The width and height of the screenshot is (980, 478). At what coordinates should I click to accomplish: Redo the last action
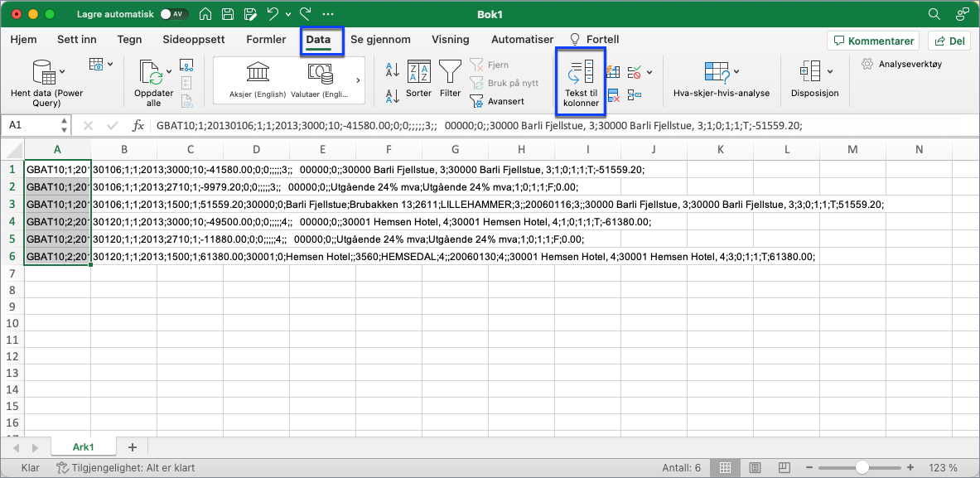point(306,14)
